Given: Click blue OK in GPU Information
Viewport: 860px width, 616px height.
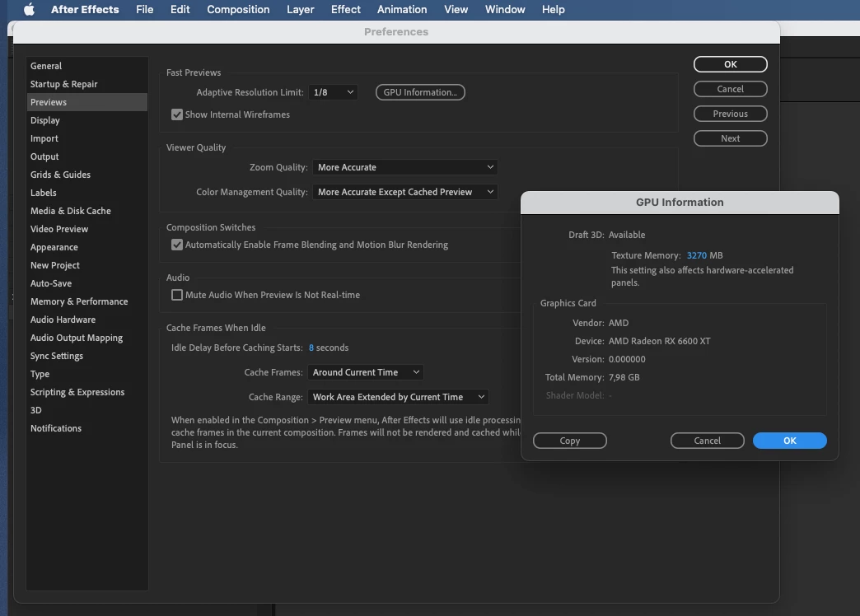Looking at the screenshot, I should pyautogui.click(x=789, y=441).
